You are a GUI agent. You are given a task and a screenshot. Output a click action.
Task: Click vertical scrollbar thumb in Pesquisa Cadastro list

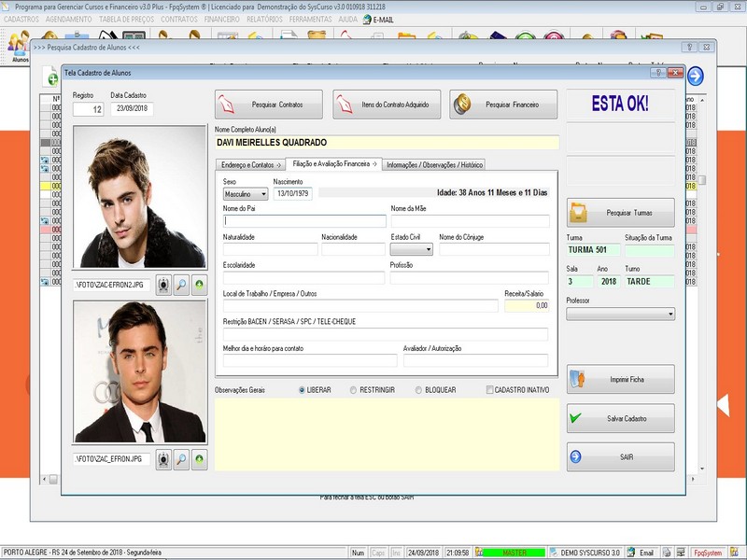[702, 180]
